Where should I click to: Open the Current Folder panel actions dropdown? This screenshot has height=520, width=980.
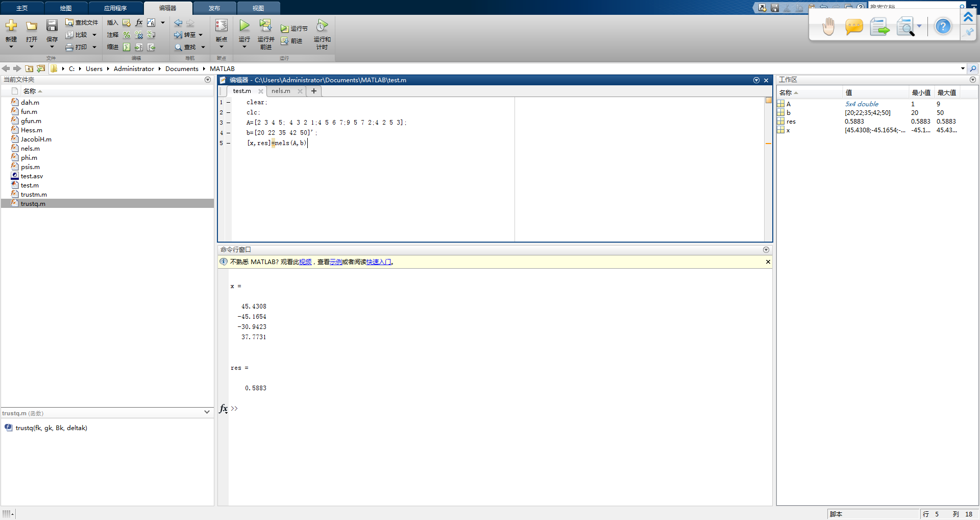[x=208, y=80]
